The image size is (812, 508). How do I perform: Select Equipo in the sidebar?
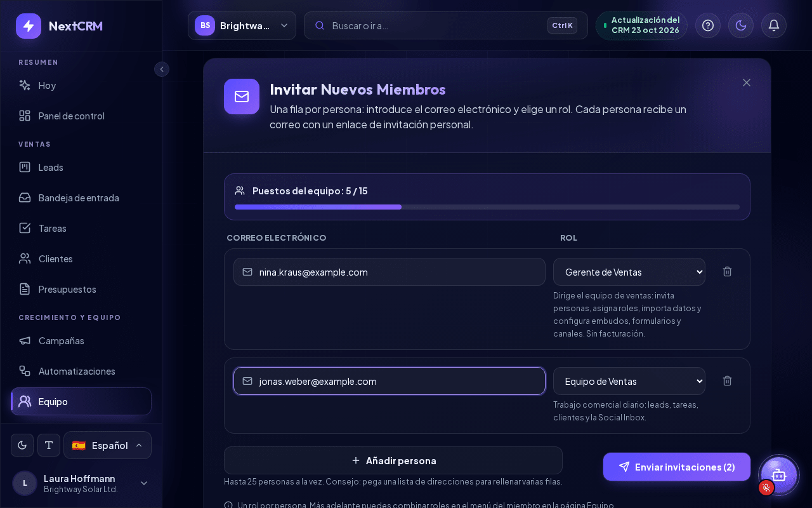pyautogui.click(x=81, y=401)
